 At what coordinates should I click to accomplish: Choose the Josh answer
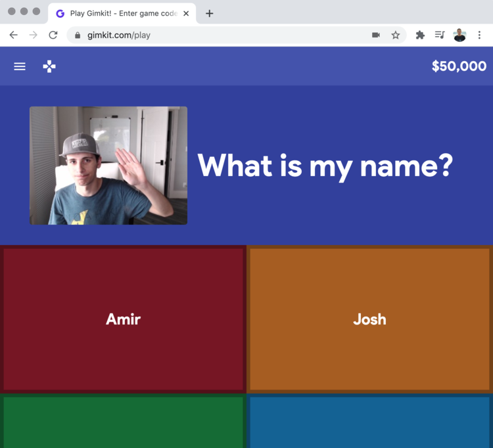click(369, 319)
